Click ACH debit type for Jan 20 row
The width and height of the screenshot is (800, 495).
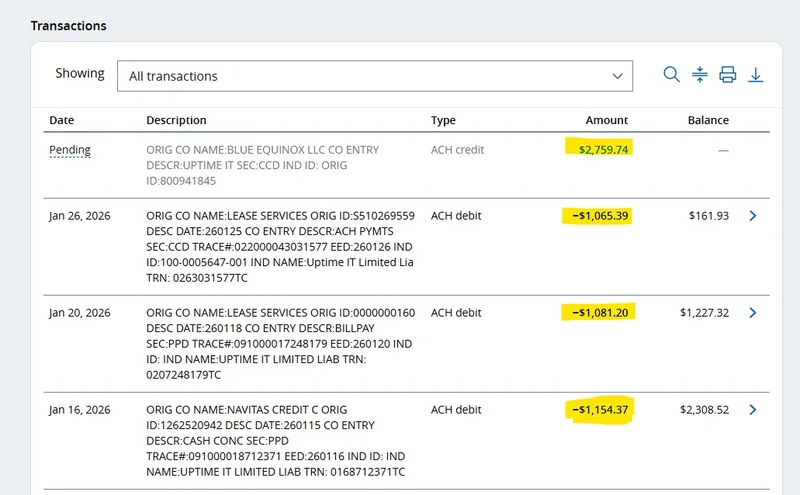[456, 313]
